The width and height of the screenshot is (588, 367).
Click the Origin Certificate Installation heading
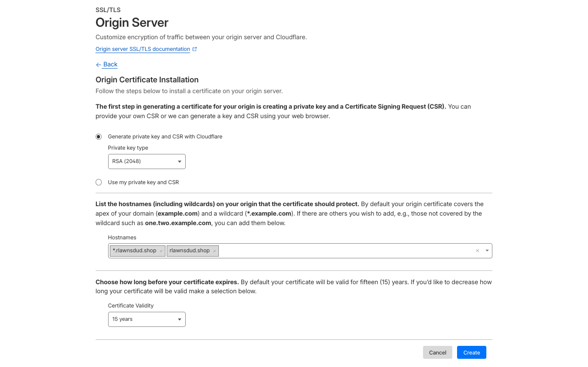(x=147, y=80)
